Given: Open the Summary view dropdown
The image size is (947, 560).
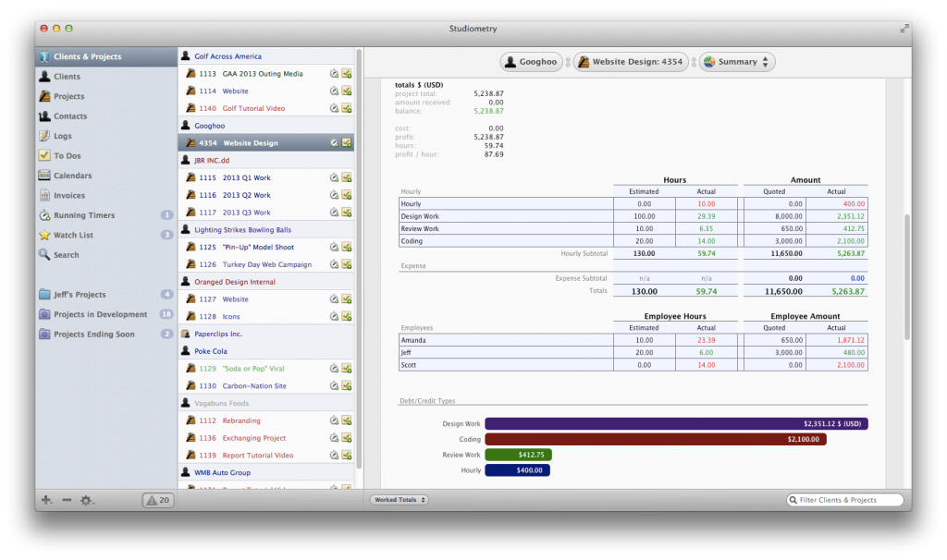Looking at the screenshot, I should coord(739,62).
